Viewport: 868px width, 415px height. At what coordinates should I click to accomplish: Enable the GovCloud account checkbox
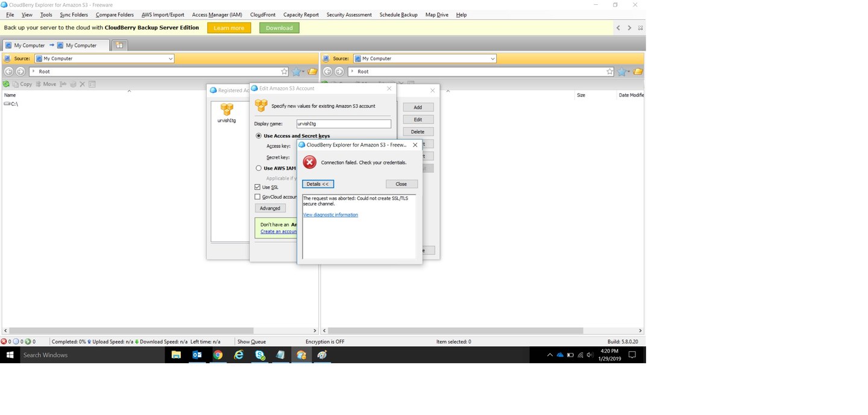pos(258,197)
